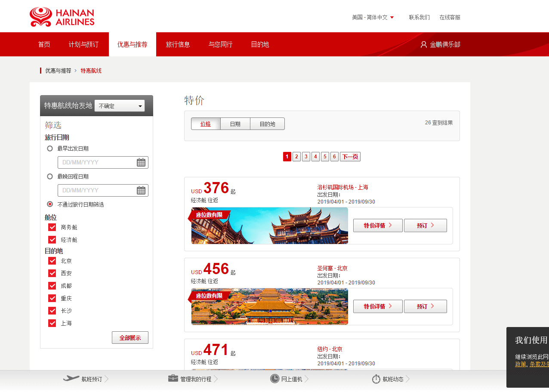Go to 首页 in main navigation

tap(44, 44)
